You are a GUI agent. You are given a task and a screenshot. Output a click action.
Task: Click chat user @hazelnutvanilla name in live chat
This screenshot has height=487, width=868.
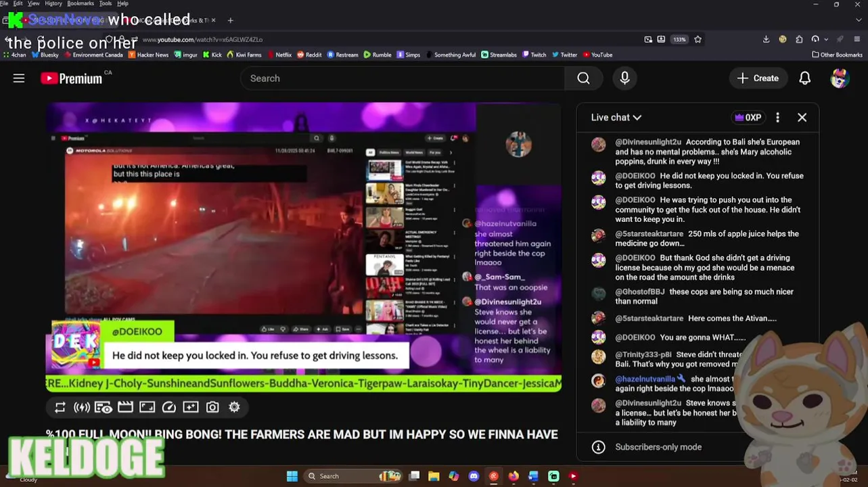(645, 379)
